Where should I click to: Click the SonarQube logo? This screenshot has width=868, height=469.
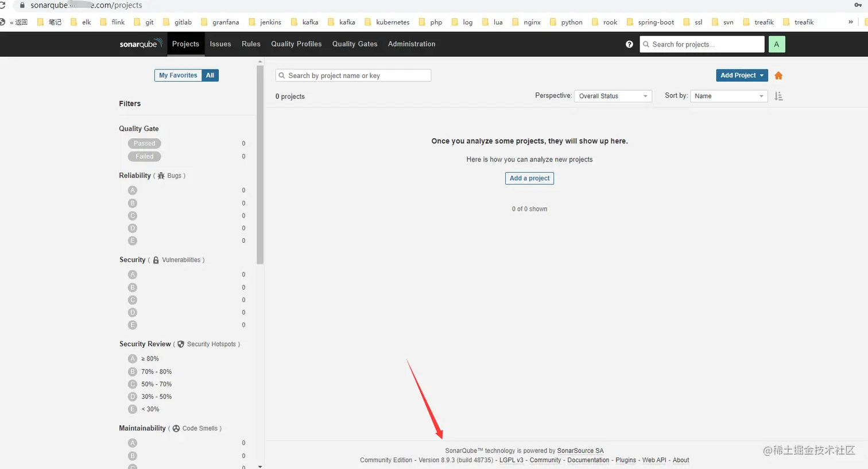click(141, 44)
